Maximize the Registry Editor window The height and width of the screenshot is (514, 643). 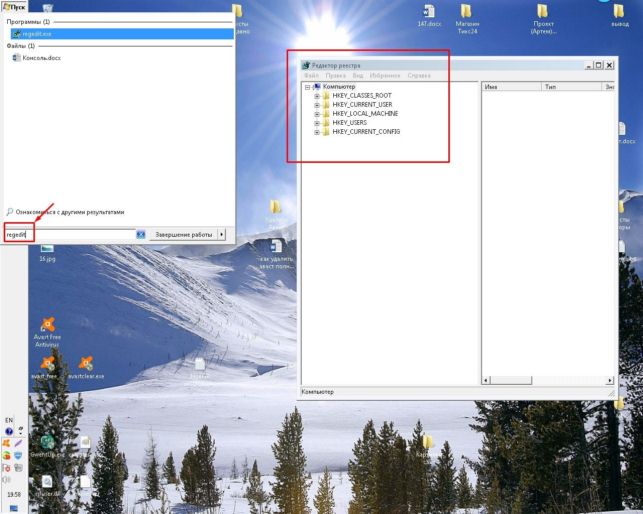[599, 65]
